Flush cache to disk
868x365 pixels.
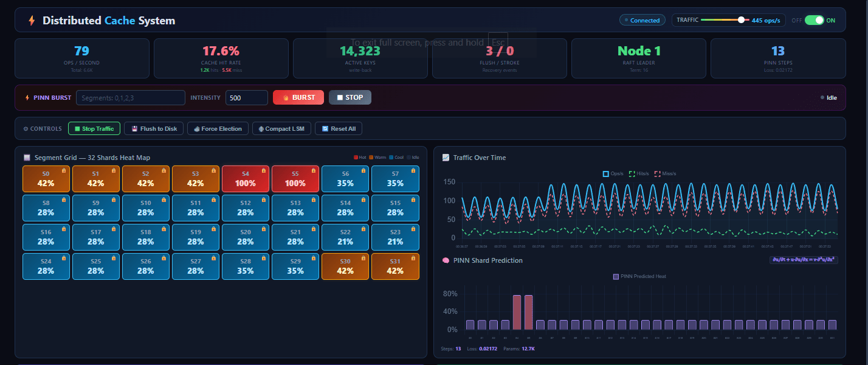[154, 128]
